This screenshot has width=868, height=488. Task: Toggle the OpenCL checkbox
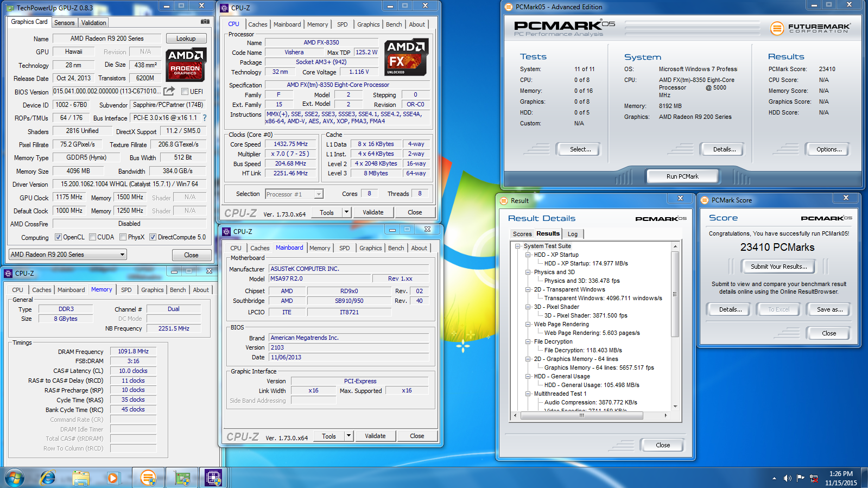pos(58,237)
